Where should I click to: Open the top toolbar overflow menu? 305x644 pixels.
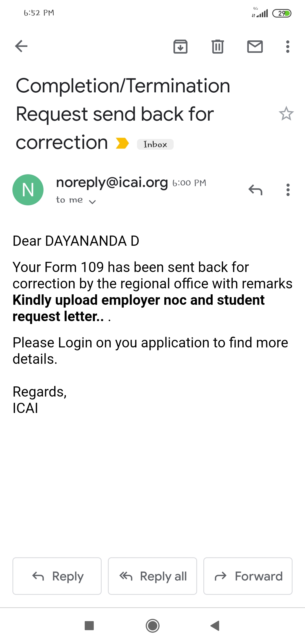click(287, 47)
